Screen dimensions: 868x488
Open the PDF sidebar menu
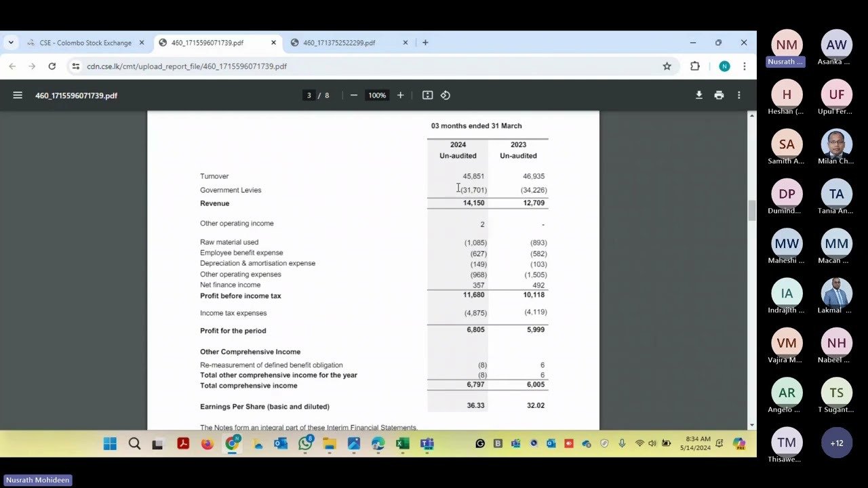tap(18, 95)
